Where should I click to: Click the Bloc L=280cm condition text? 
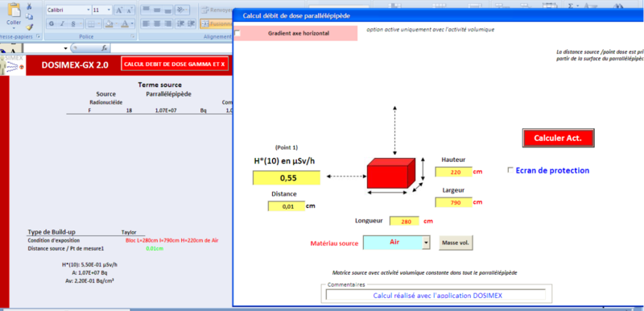click(x=171, y=240)
